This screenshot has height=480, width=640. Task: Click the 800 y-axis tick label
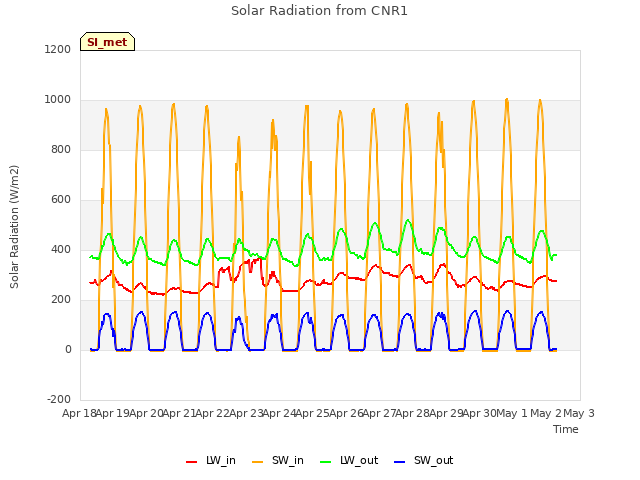(x=61, y=149)
